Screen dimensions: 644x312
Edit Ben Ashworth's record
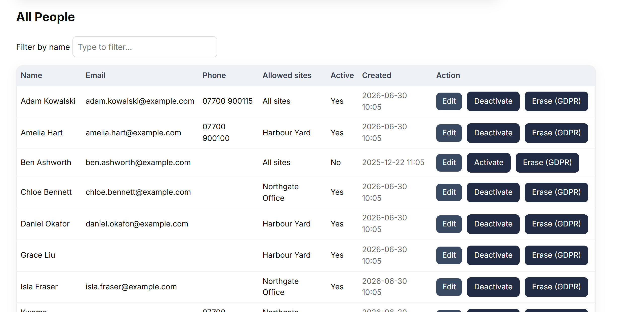click(449, 163)
